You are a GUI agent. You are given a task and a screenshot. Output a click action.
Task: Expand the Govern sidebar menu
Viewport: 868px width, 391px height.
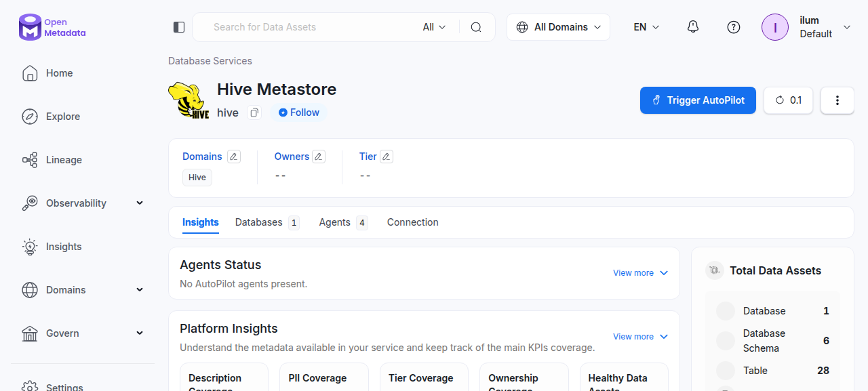(140, 333)
